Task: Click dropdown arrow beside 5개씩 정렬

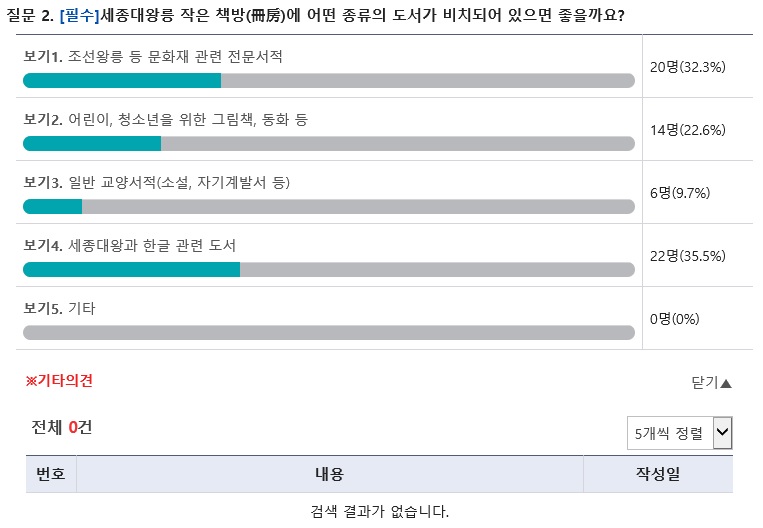Action: (723, 432)
